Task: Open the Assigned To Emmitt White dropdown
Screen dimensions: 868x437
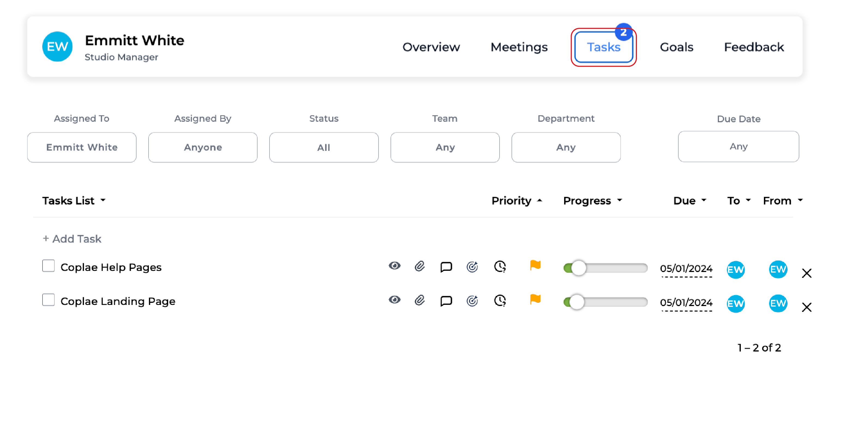Action: coord(81,148)
